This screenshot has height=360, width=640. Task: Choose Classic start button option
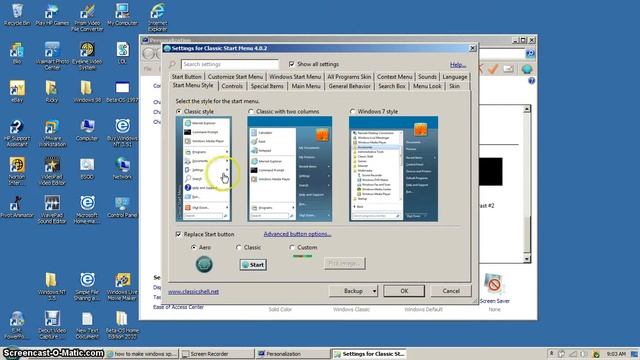(239, 247)
